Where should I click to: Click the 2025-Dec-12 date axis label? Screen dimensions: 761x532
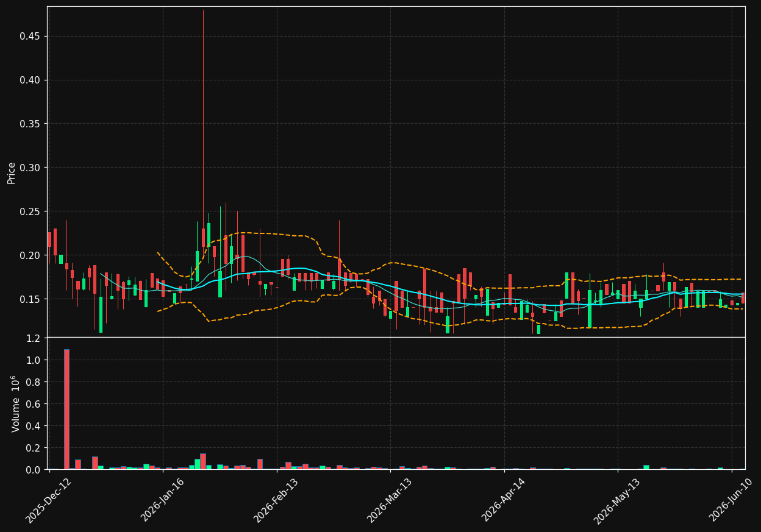(48, 500)
